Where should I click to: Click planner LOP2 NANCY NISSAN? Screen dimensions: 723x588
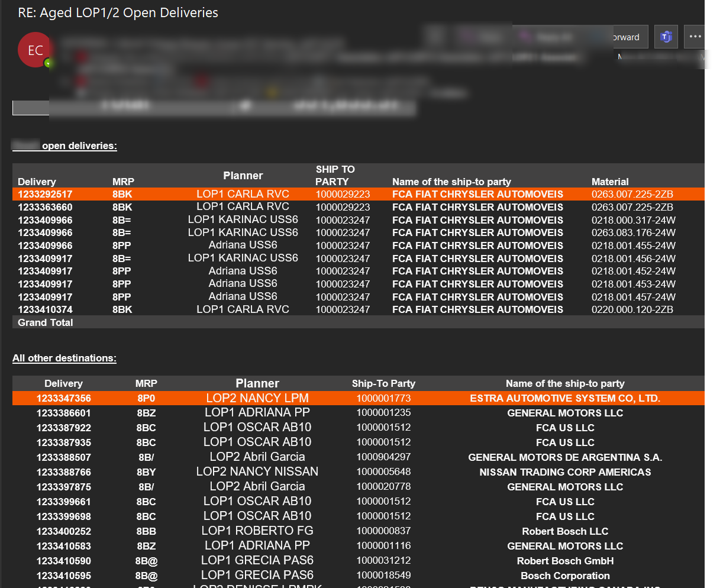(257, 471)
